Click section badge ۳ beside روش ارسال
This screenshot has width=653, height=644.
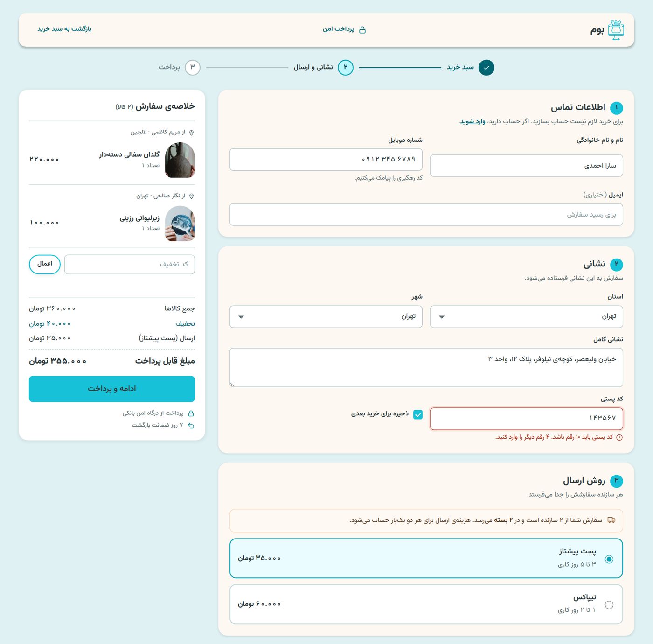coord(616,481)
